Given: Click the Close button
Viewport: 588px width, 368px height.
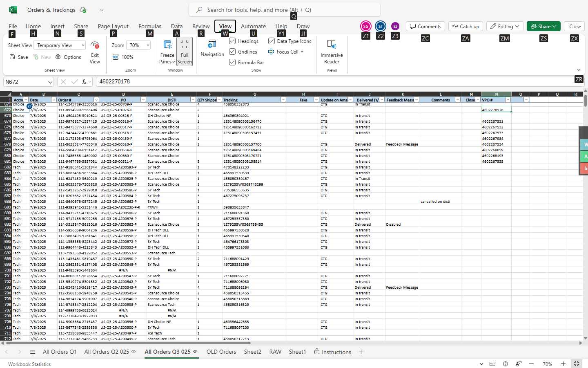Looking at the screenshot, I should point(575,26).
